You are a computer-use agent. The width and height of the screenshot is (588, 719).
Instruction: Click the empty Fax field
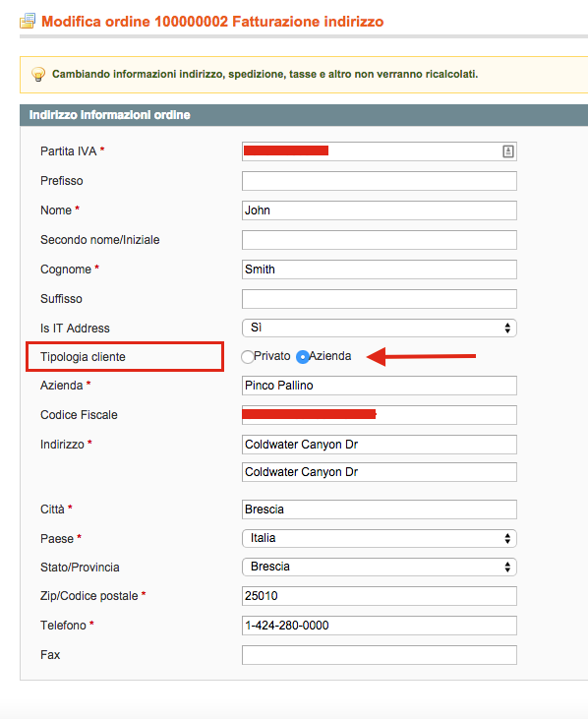point(380,655)
